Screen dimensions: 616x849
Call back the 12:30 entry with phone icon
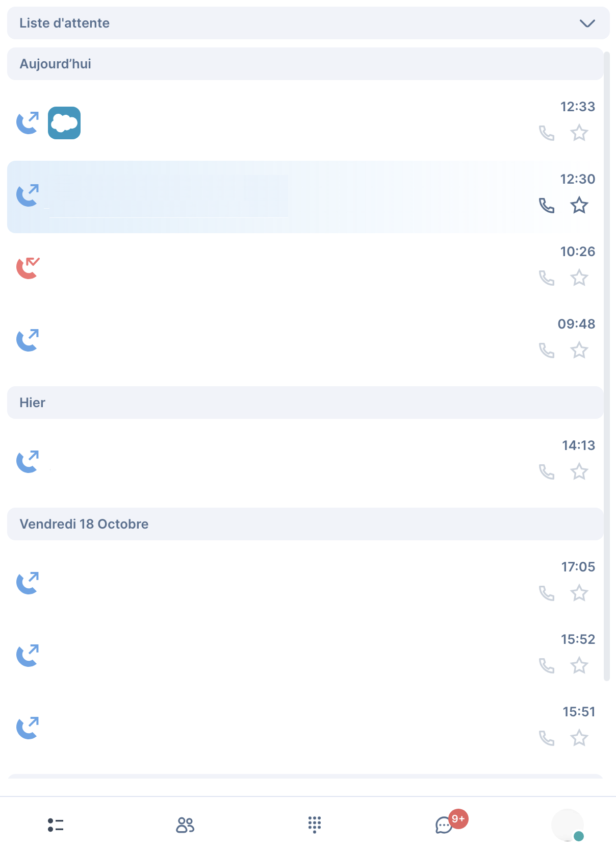pyautogui.click(x=547, y=206)
